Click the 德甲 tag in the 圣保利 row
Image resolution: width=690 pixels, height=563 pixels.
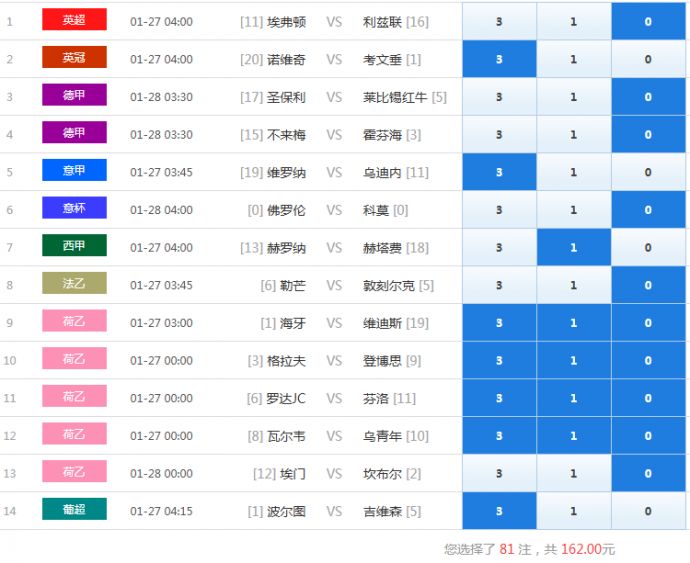tap(74, 96)
